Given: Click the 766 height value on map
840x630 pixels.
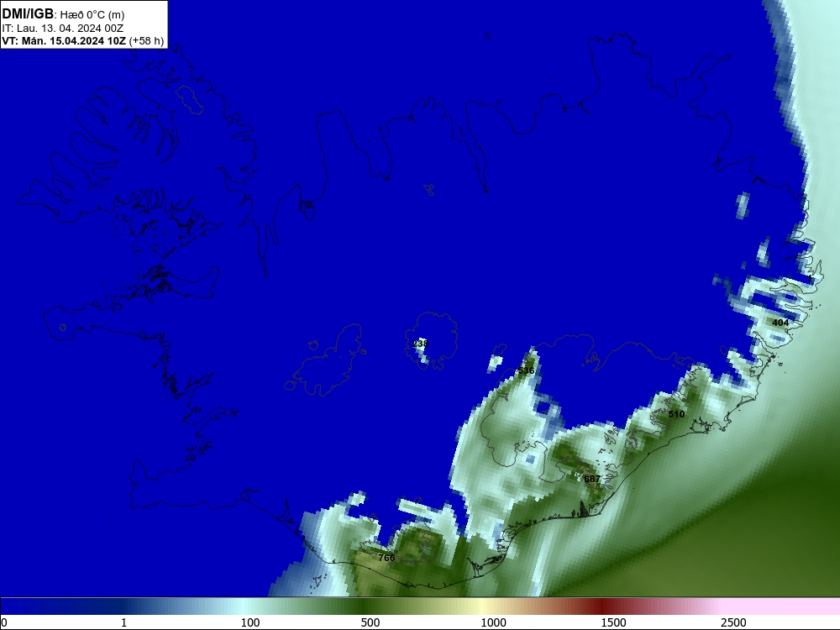Looking at the screenshot, I should tap(386, 558).
